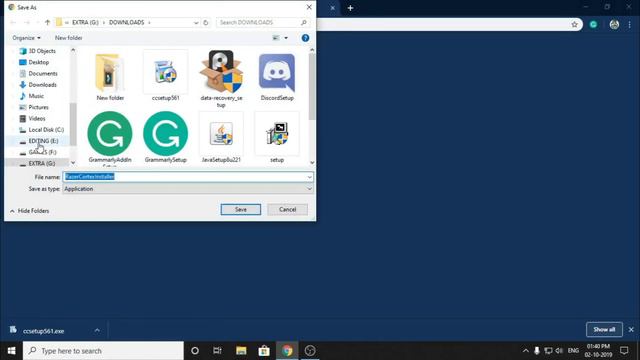Click EXTRA (G:) in the address path
The image size is (640, 360).
coord(85,22)
